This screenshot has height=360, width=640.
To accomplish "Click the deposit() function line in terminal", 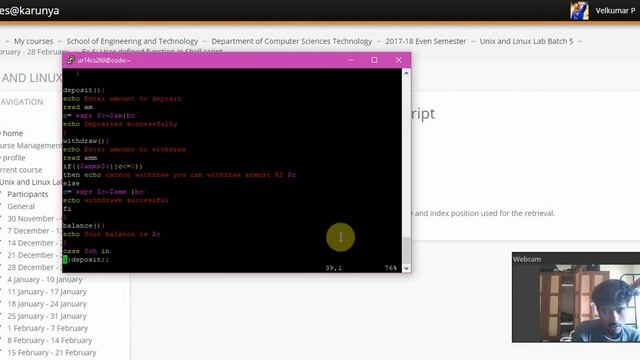I will click(x=84, y=90).
